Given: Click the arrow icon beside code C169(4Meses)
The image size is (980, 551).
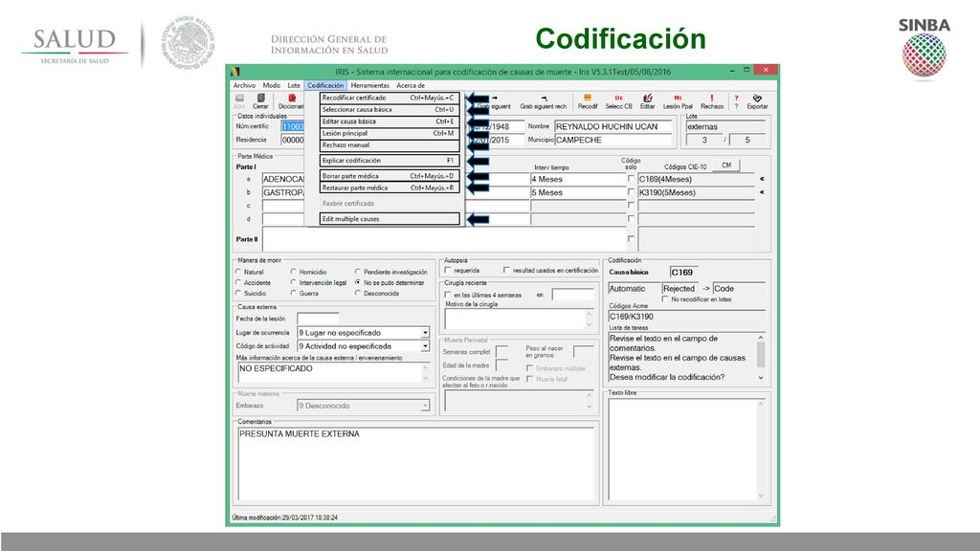Looking at the screenshot, I should [762, 179].
